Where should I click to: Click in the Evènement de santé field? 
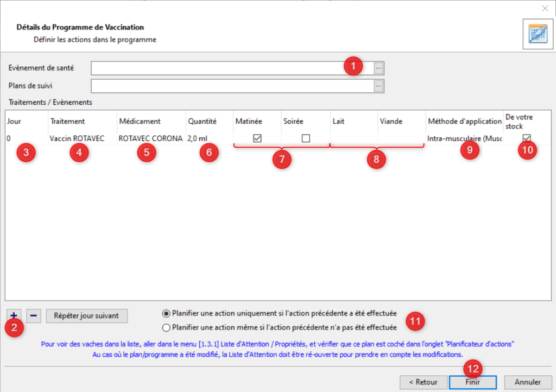[x=217, y=68]
